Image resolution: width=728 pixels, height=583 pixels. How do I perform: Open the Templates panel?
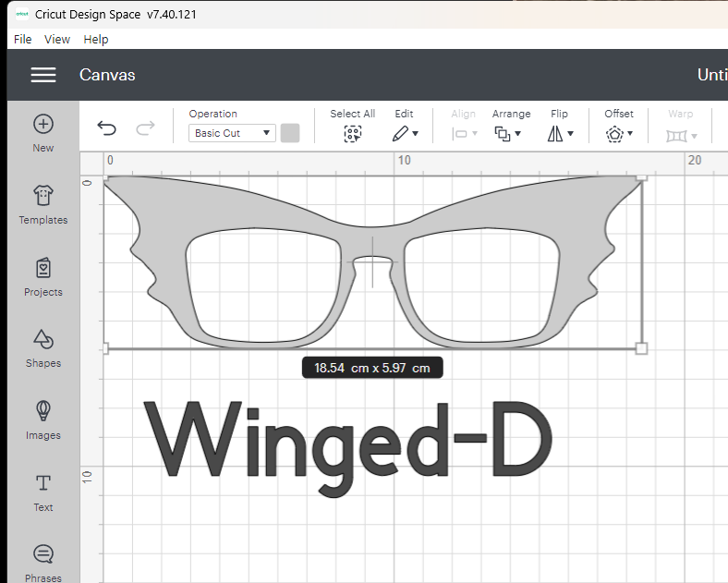pyautogui.click(x=43, y=204)
